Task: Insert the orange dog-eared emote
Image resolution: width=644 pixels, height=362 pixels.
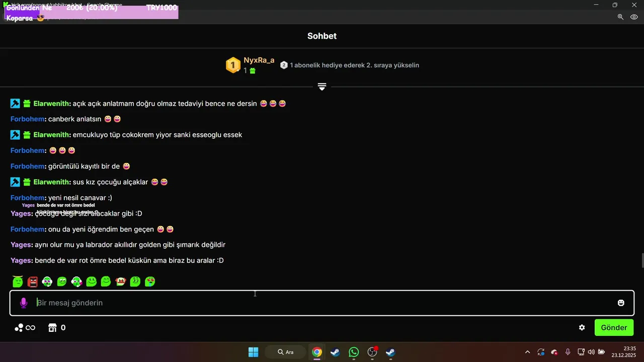Action: [x=120, y=282]
